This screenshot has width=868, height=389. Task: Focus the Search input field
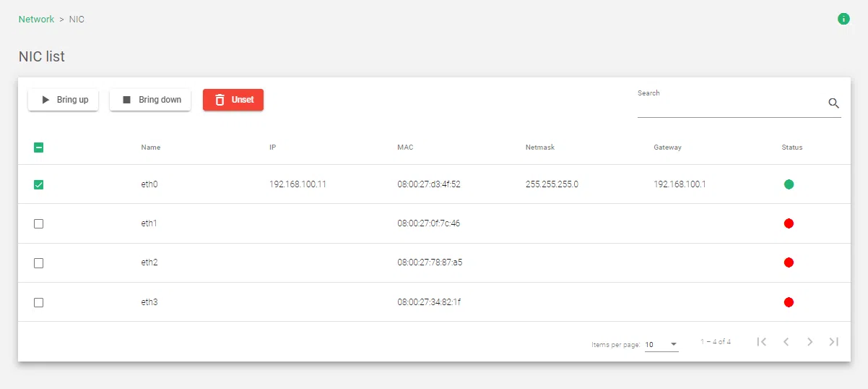point(729,106)
